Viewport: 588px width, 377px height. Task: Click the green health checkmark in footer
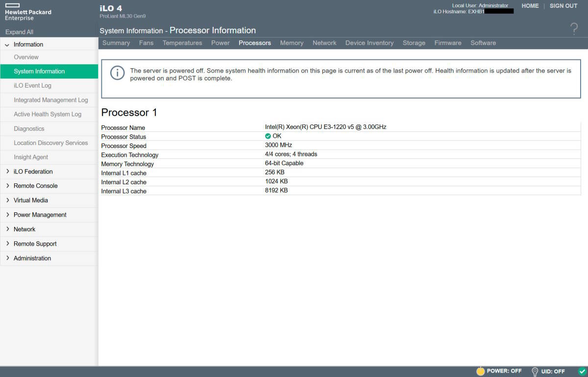(x=582, y=371)
